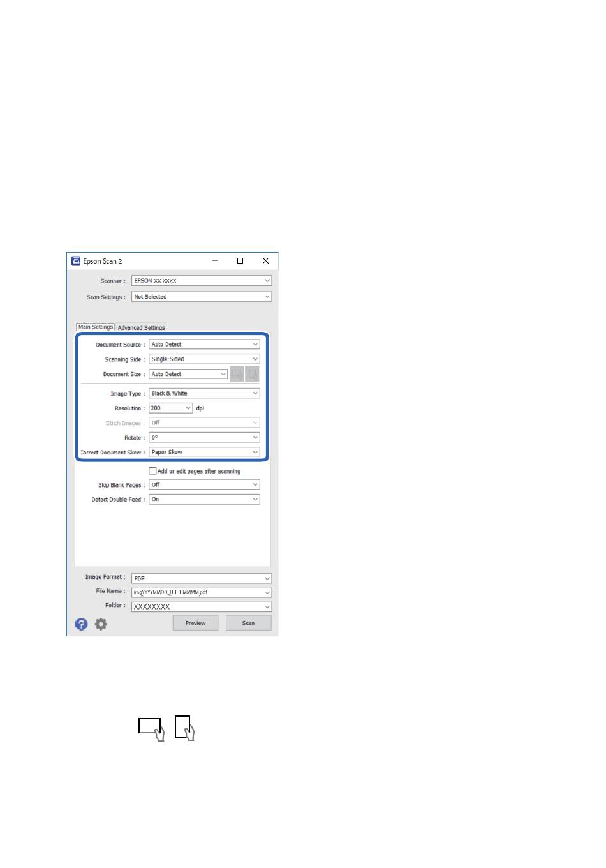Expand the Image Format dropdown
This screenshot has width=606, height=868.
point(202,578)
